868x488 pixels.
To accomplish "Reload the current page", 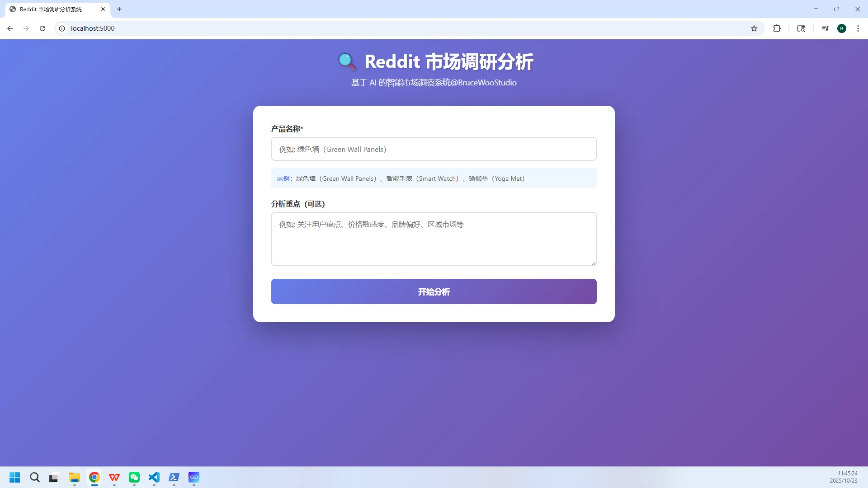I will (x=42, y=28).
